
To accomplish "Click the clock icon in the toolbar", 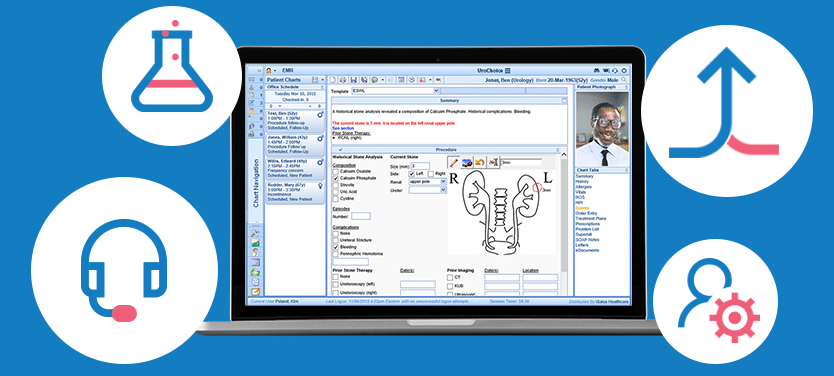I will [x=412, y=80].
